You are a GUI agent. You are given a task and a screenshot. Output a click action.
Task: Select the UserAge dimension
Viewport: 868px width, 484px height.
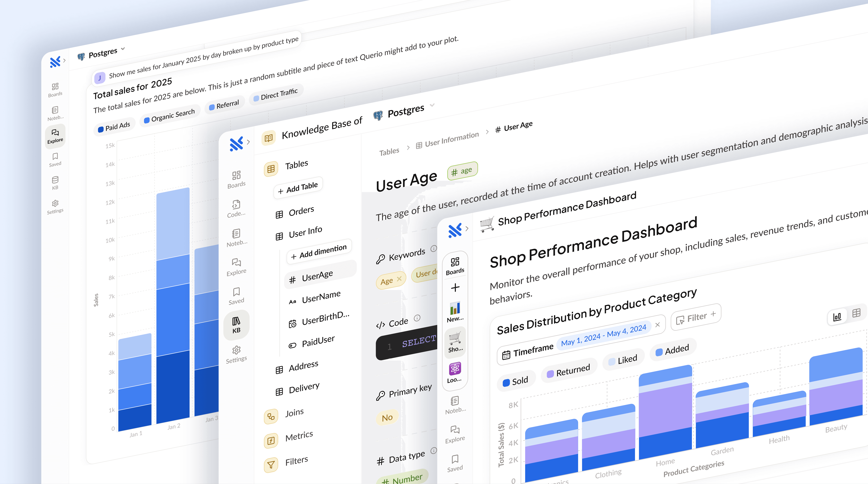(320, 274)
